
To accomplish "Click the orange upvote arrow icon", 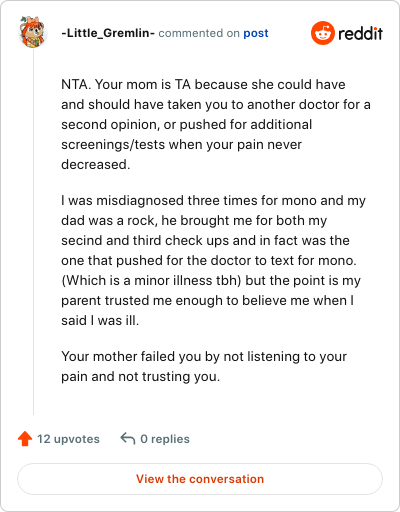I will [25, 439].
